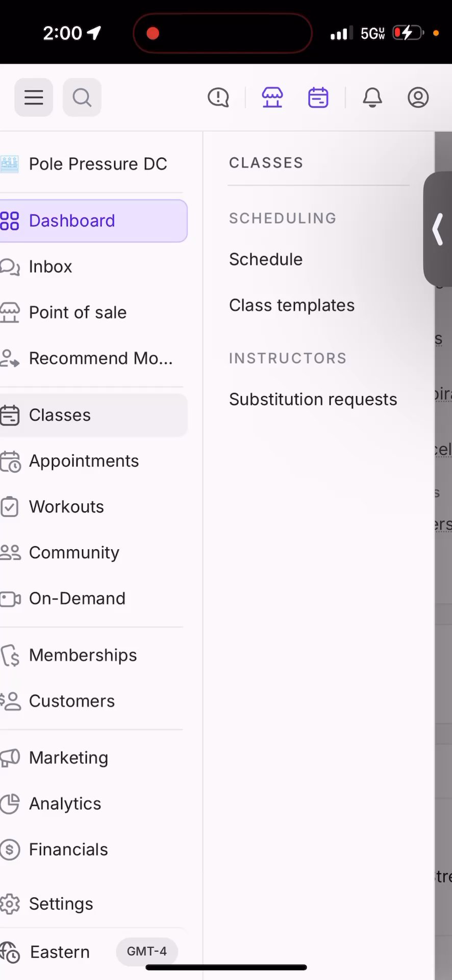
Task: Open the purple calendar icon
Action: pyautogui.click(x=318, y=97)
